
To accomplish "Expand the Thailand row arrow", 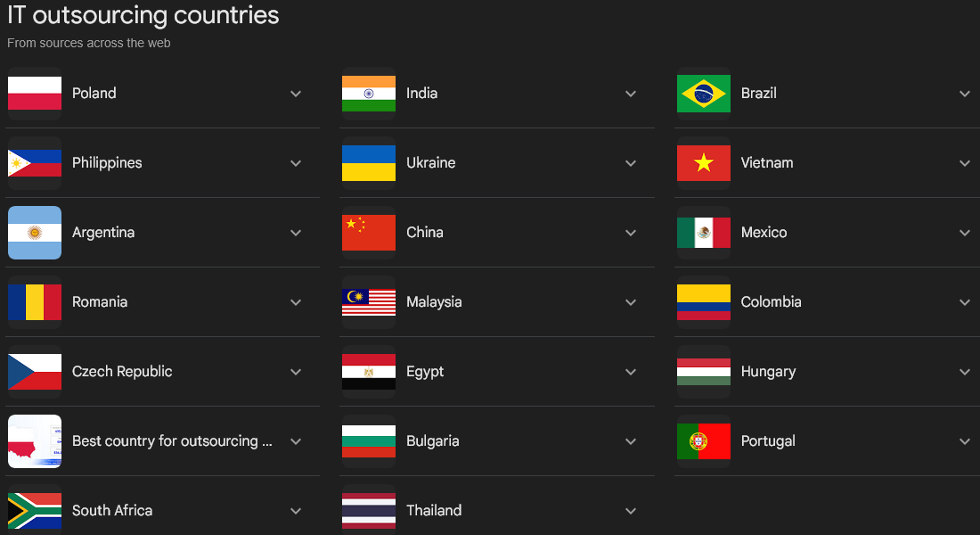I will (631, 511).
